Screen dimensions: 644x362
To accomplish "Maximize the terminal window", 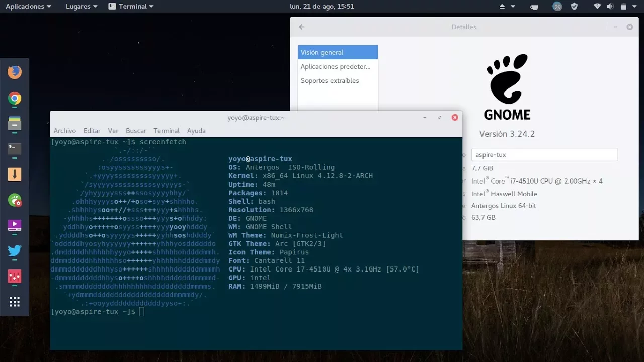I will pyautogui.click(x=440, y=118).
